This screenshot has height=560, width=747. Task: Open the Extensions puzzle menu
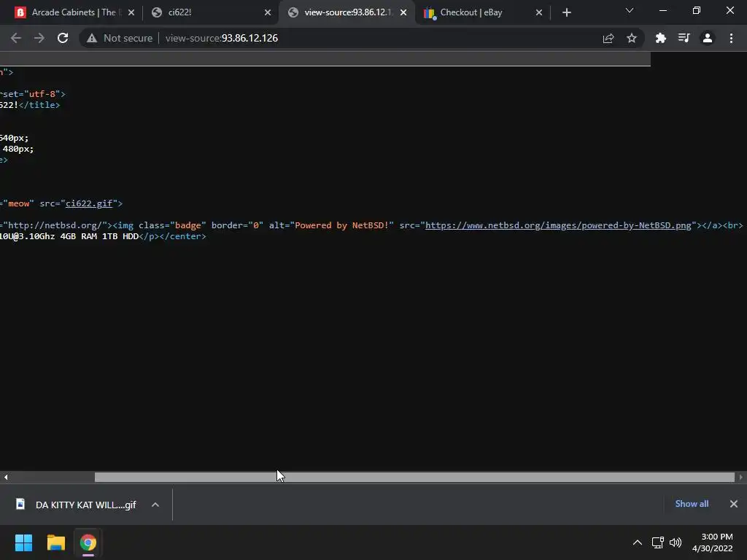661,38
